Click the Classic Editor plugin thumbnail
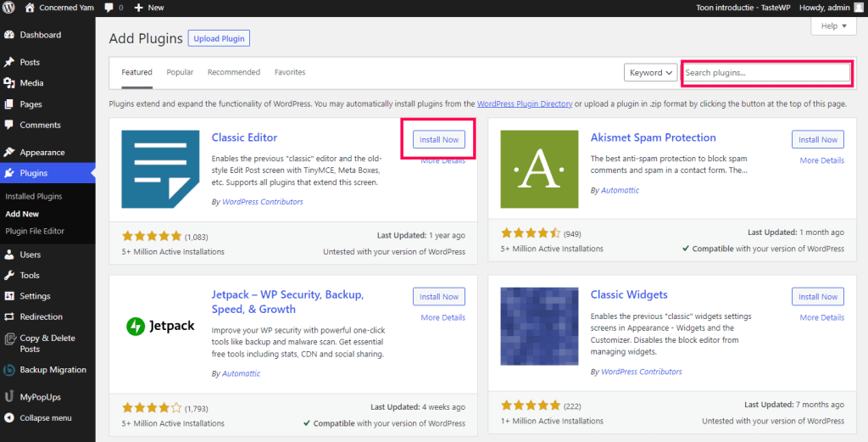This screenshot has width=868, height=442. 160,170
